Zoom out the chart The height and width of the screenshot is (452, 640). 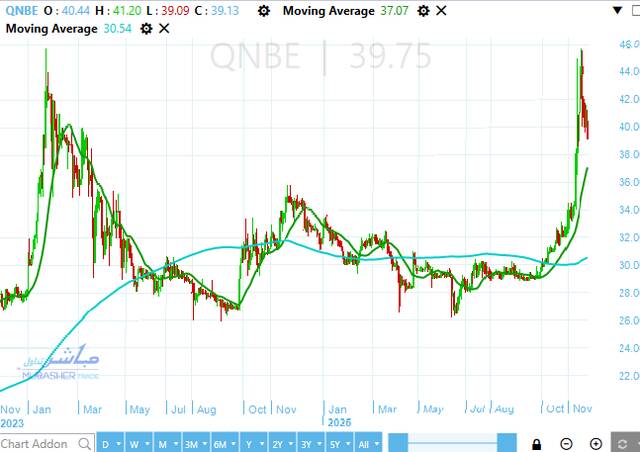tap(566, 443)
